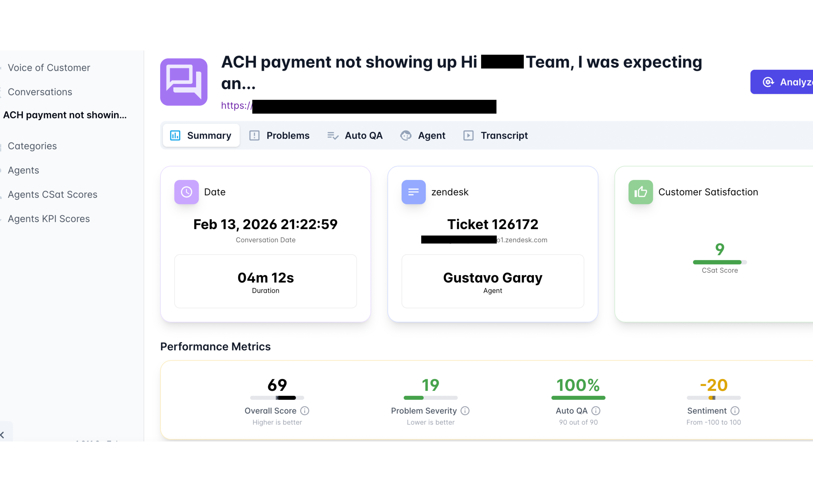Click the purple conversation chat bubbles icon
This screenshot has width=813, height=504.
point(184,82)
